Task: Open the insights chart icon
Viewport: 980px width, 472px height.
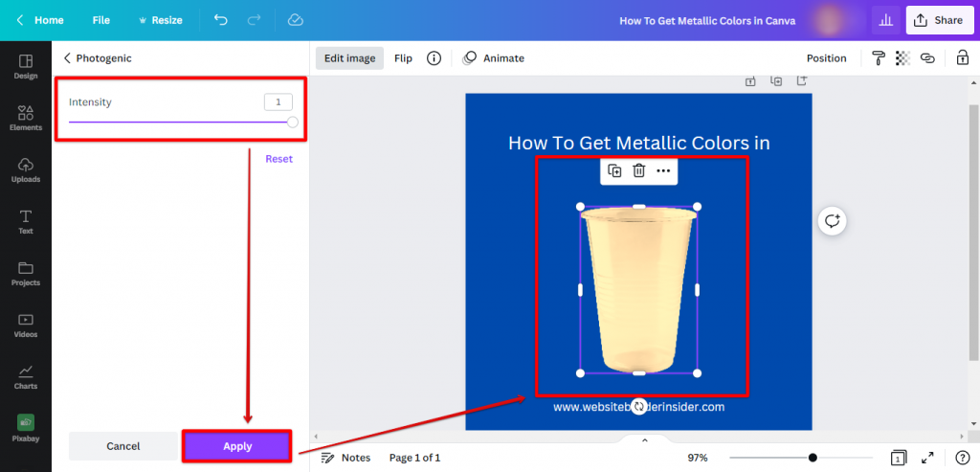Action: 884,20
